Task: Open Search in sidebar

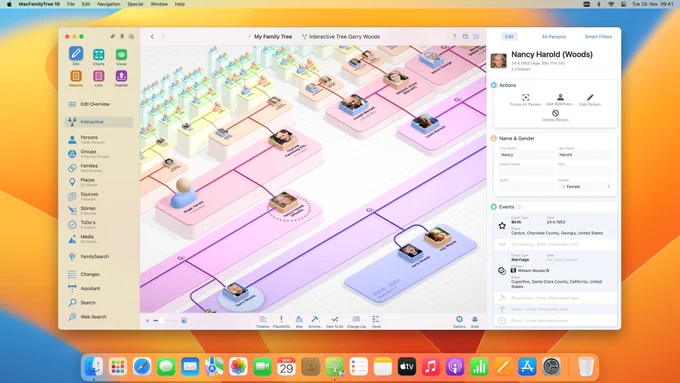Action: point(99,303)
